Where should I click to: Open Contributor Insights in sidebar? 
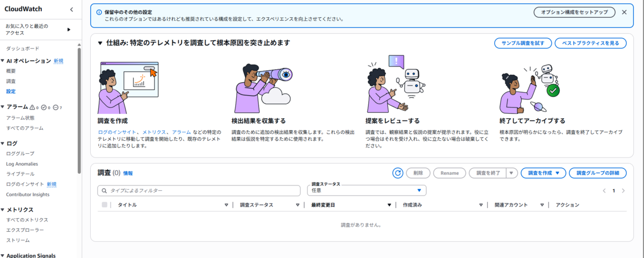pos(27,195)
